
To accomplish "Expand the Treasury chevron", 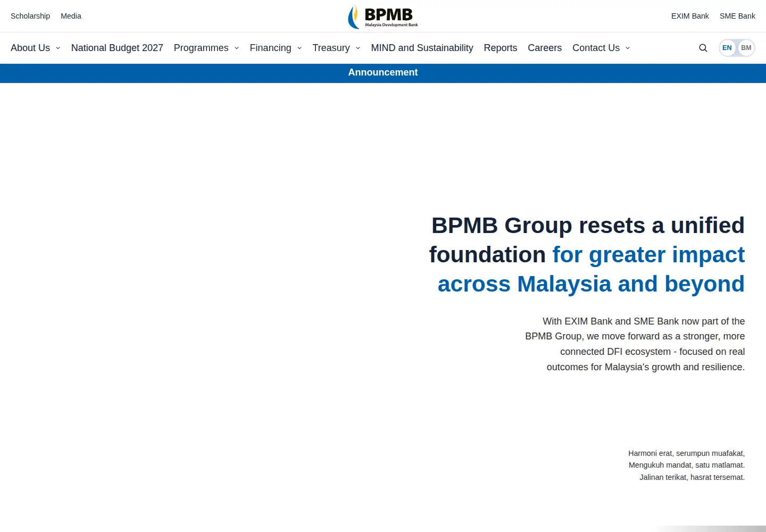I will (358, 48).
